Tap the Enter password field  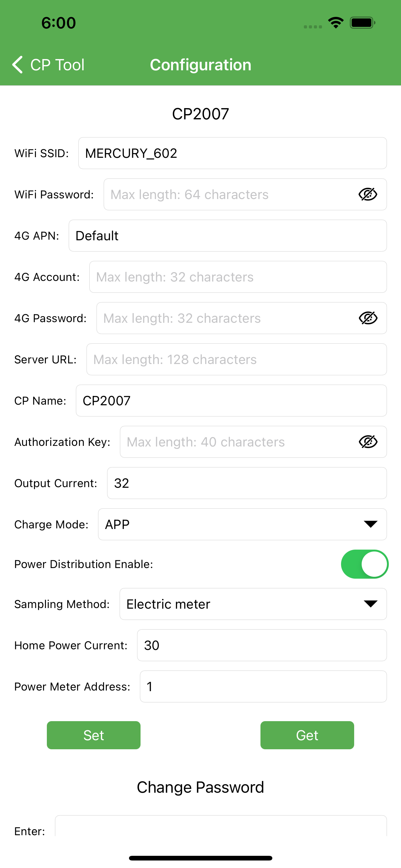tap(220, 826)
